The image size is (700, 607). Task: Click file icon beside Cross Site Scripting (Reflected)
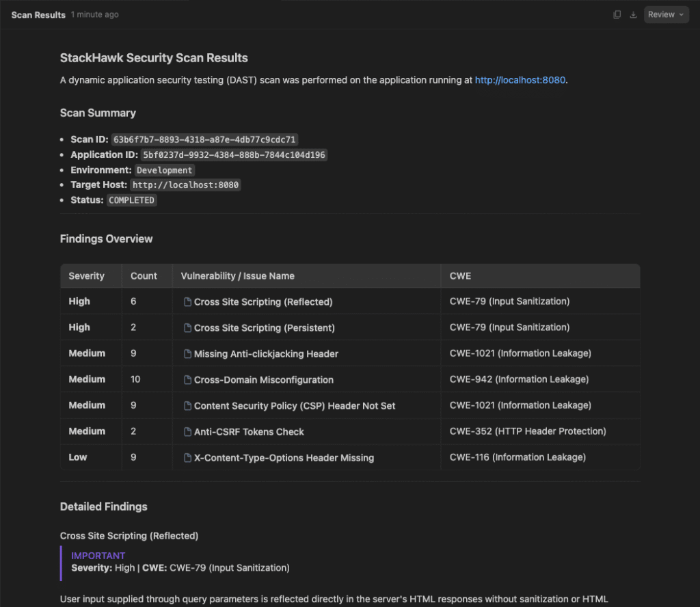[x=188, y=302]
